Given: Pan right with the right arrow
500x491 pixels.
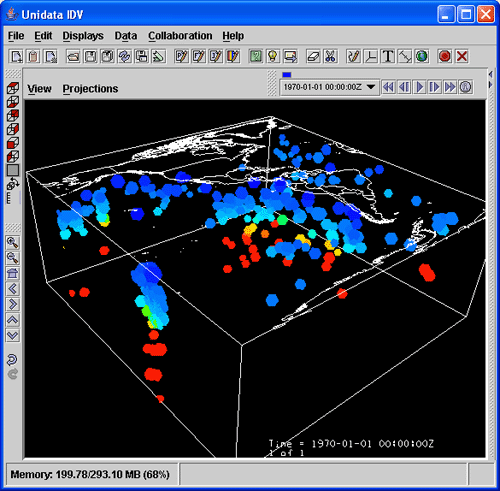Looking at the screenshot, I should [13, 304].
